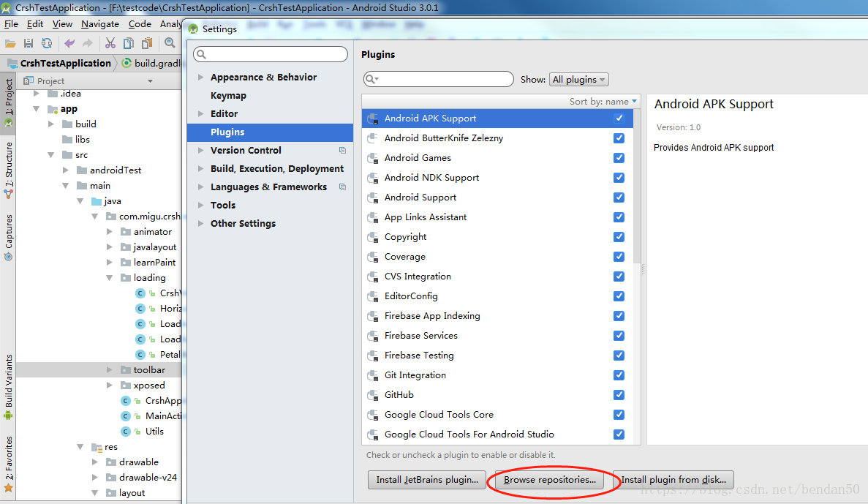Screen dimensions: 868x504
Task: Toggle the Firebase Testing plugin checkbox
Action: 619,356
